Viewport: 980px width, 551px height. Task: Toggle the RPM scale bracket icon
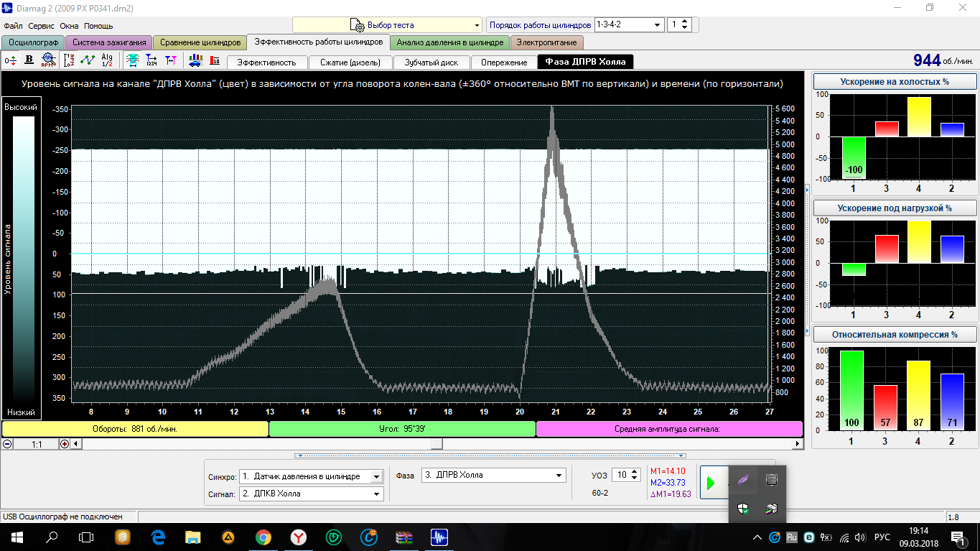(69, 60)
